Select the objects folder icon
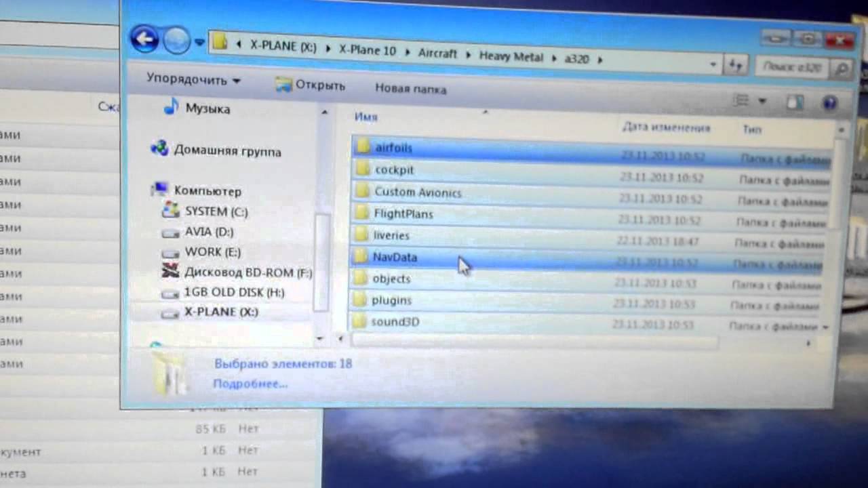The height and width of the screenshot is (488, 868). [x=360, y=278]
